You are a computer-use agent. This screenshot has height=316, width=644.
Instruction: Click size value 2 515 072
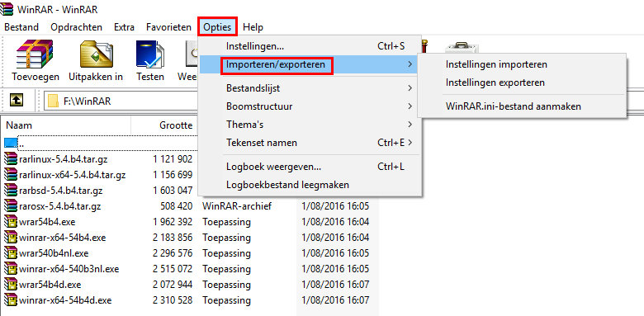pos(173,269)
